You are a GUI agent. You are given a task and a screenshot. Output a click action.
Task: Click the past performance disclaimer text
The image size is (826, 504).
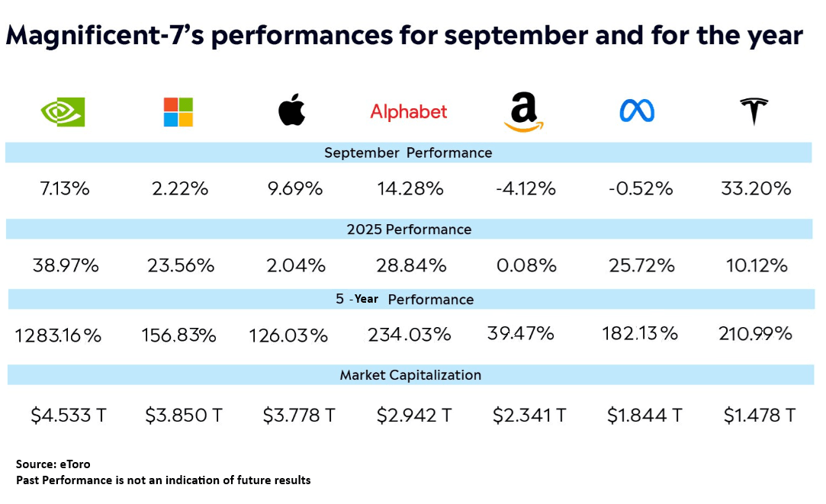click(x=163, y=480)
